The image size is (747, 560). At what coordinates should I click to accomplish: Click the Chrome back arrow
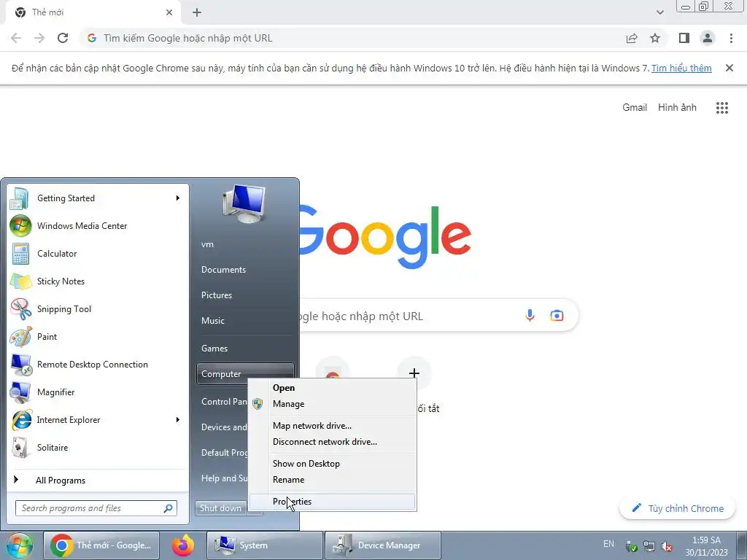tap(16, 38)
